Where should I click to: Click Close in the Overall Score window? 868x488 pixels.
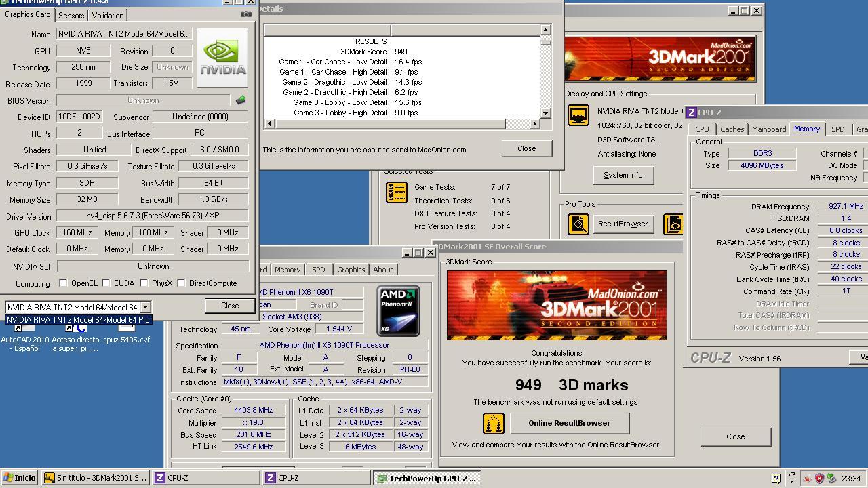pyautogui.click(x=735, y=436)
